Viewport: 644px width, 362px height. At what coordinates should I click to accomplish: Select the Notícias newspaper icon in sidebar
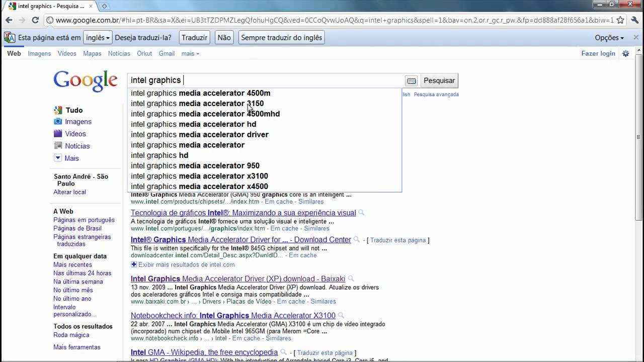click(x=58, y=146)
